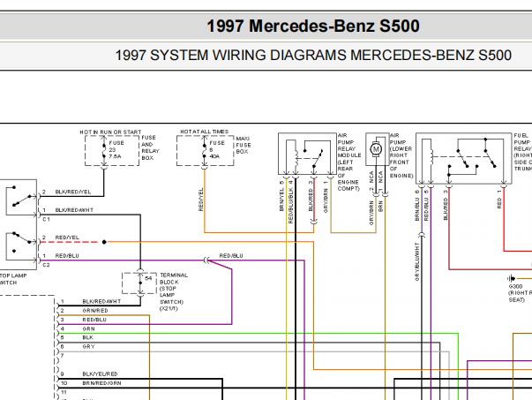This screenshot has width=532, height=400.
Task: Click the '1997 SYSTEM WIRING DIAGRAMS MERCEDES-BENZ S500' subtitle
Action: [313, 55]
